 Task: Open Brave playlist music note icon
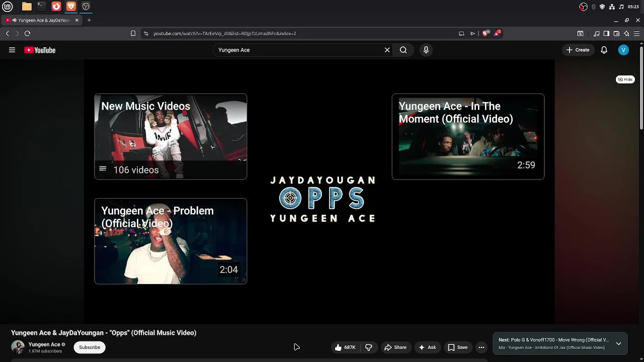coord(596,33)
